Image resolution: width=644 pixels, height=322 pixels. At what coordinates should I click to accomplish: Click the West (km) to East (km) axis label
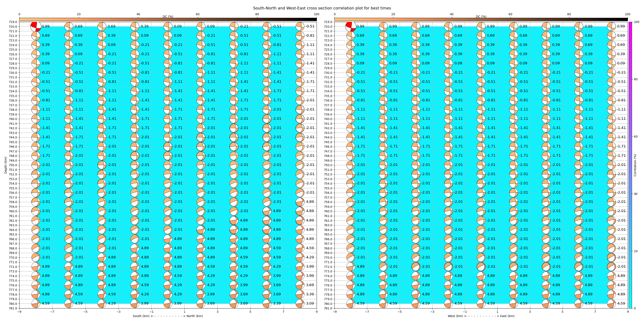481,316
